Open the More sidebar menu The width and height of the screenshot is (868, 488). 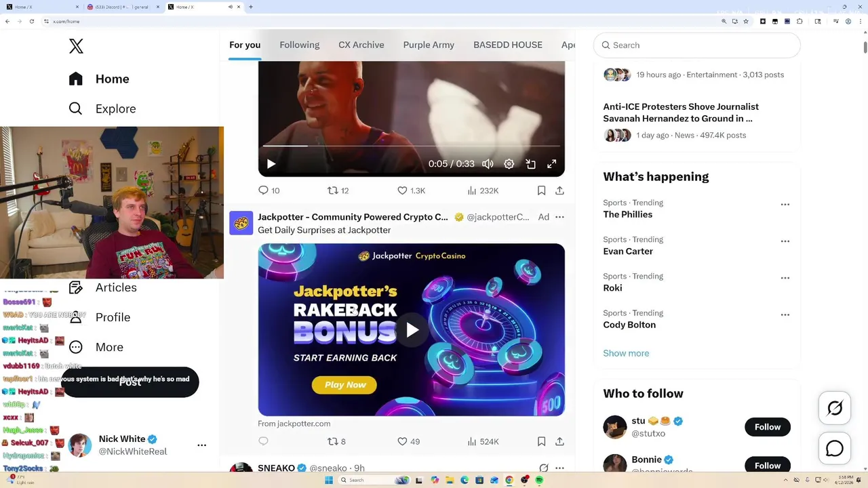click(x=96, y=347)
